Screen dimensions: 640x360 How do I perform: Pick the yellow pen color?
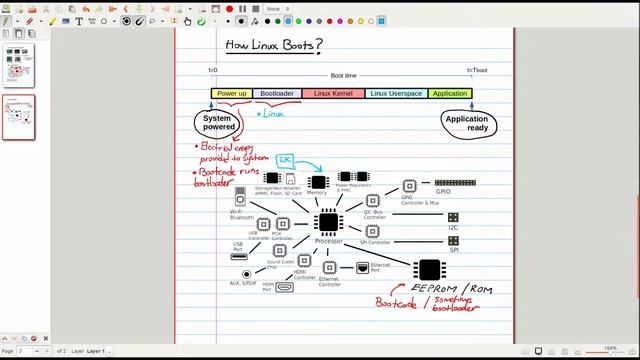pyautogui.click(x=361, y=21)
